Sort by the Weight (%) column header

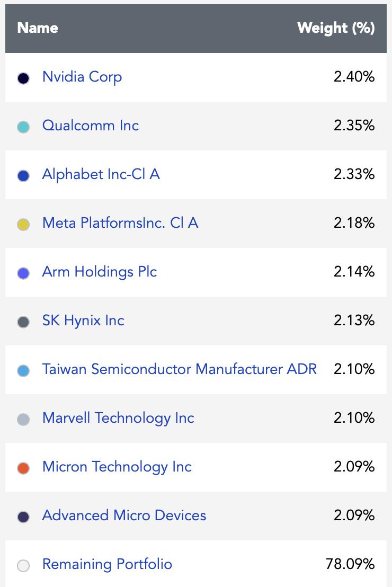pyautogui.click(x=336, y=28)
